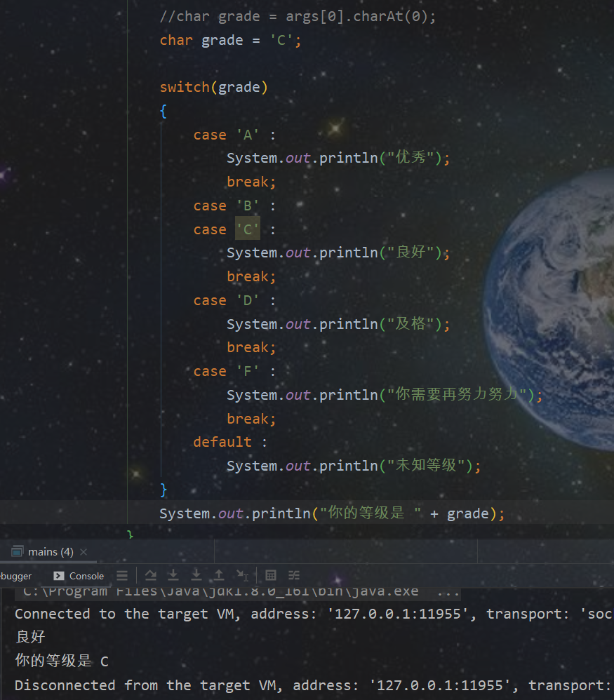Click the case 'F' label
Screen dimensions: 614x700
click(234, 372)
